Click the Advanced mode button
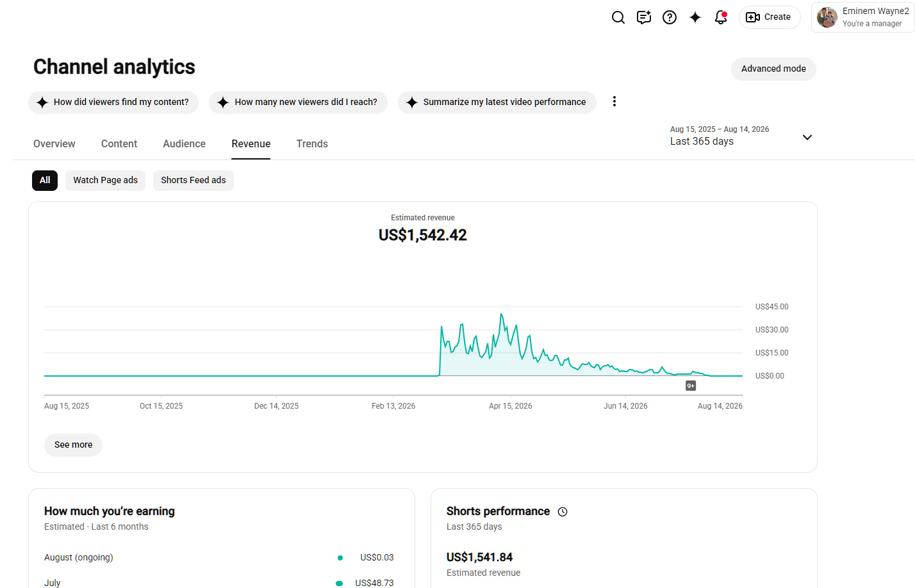The width and height of the screenshot is (915, 588). pos(773,69)
